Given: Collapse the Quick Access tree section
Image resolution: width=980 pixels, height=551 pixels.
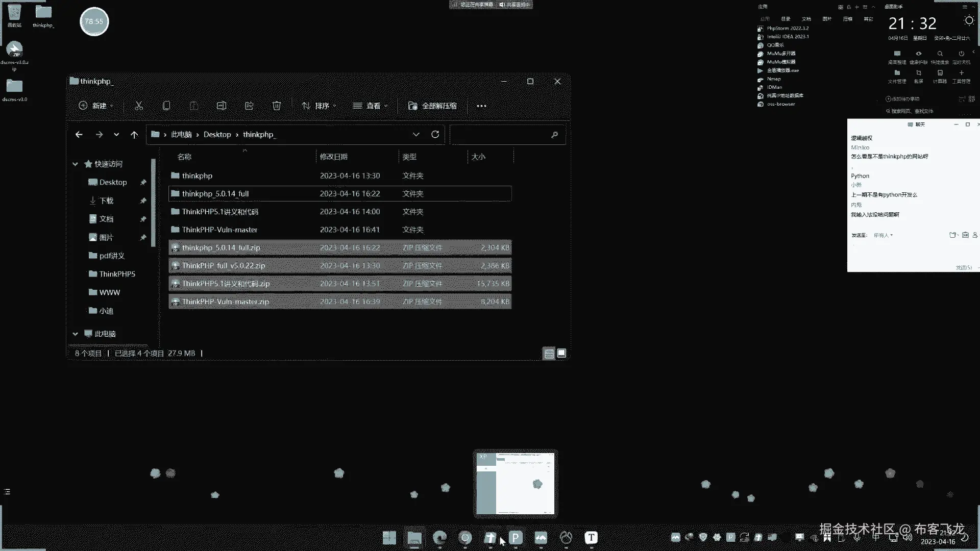Looking at the screenshot, I should coord(75,164).
